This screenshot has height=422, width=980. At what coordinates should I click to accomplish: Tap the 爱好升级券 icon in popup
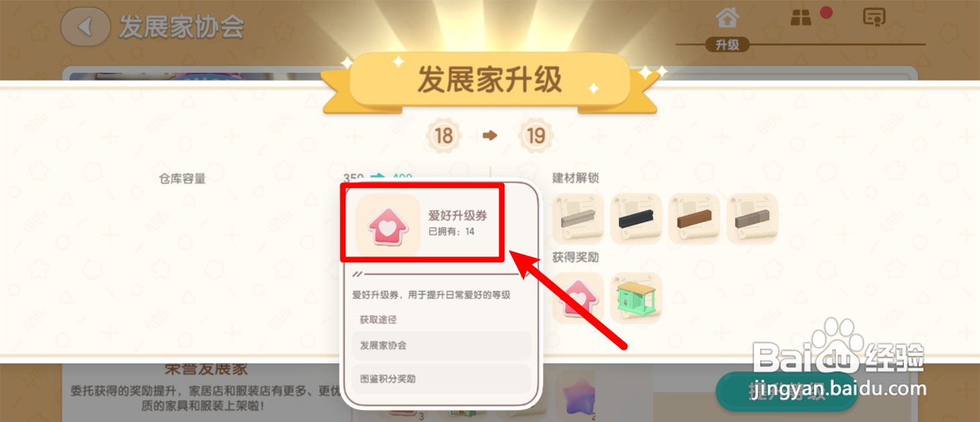pyautogui.click(x=388, y=224)
